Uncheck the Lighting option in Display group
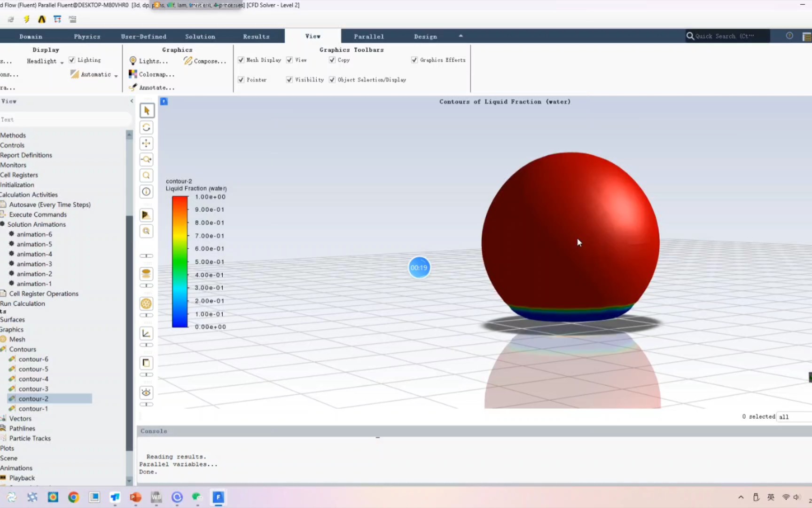 (x=72, y=60)
